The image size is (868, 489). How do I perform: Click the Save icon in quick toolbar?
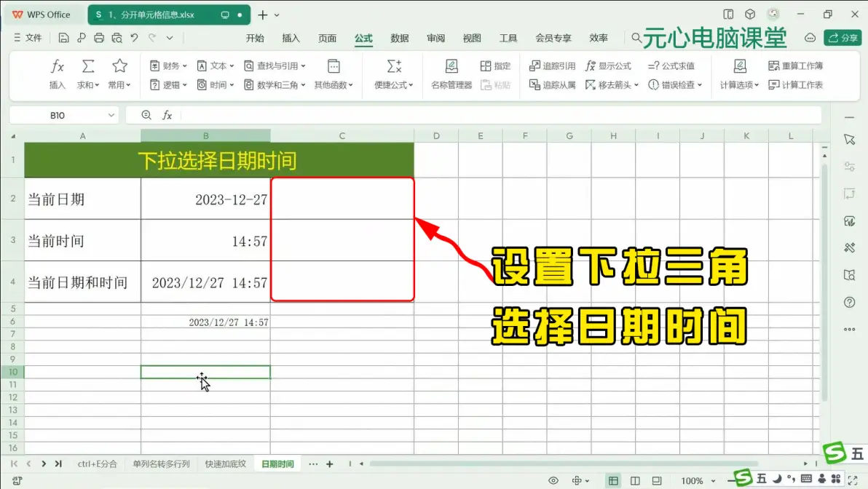tap(63, 38)
